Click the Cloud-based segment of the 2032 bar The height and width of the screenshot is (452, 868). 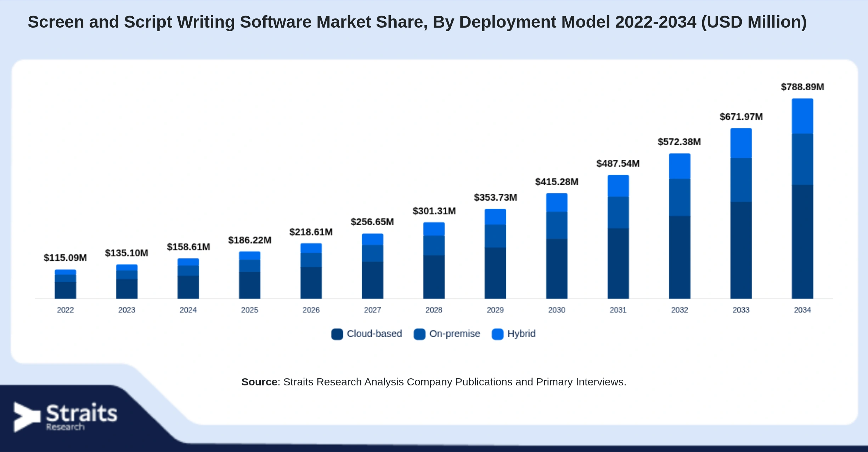pyautogui.click(x=680, y=258)
